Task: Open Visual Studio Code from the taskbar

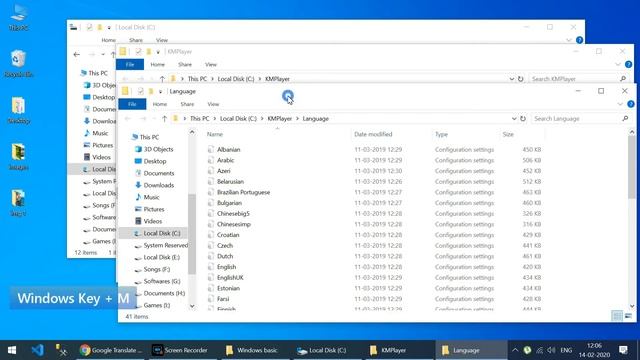Action: 38,350
